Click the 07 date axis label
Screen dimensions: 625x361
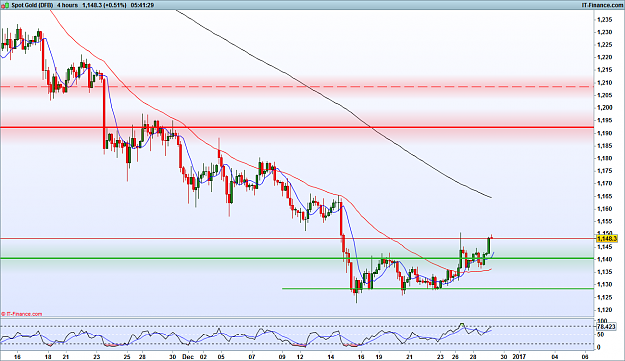[x=252, y=357]
